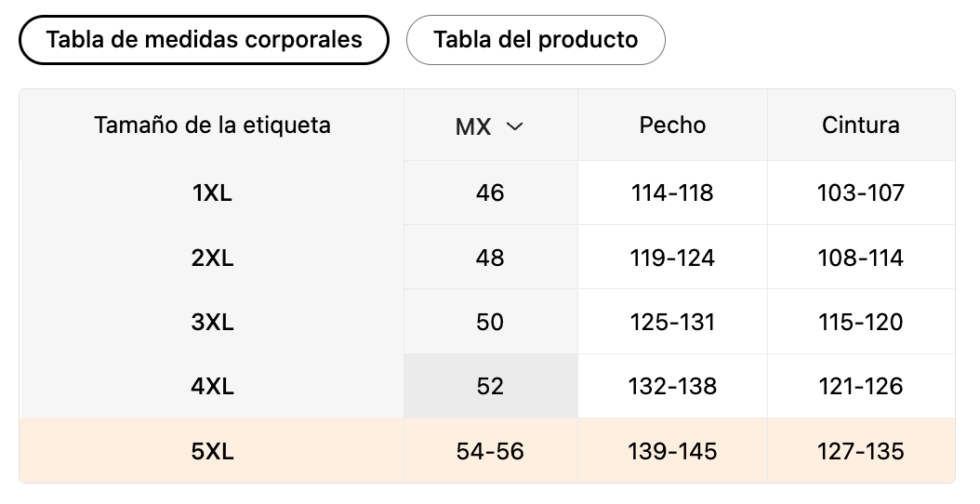
Task: Click the MX size 46 cell
Action: tap(490, 192)
